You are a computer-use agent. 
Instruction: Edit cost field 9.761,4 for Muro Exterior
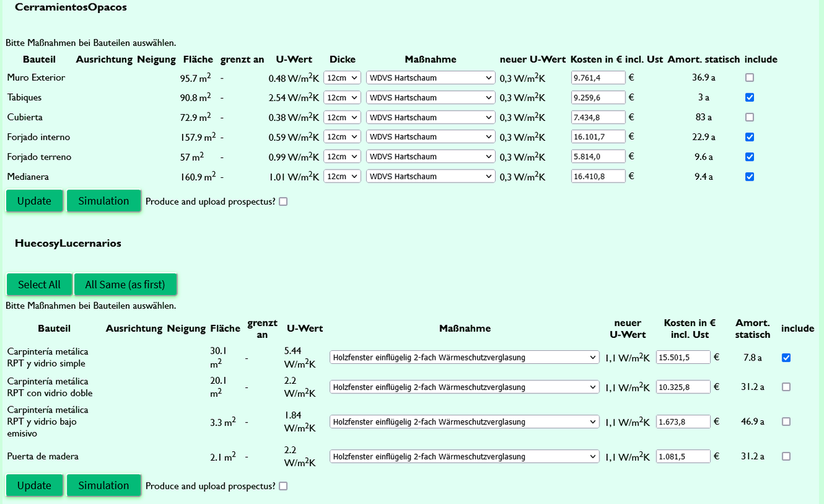click(x=598, y=78)
